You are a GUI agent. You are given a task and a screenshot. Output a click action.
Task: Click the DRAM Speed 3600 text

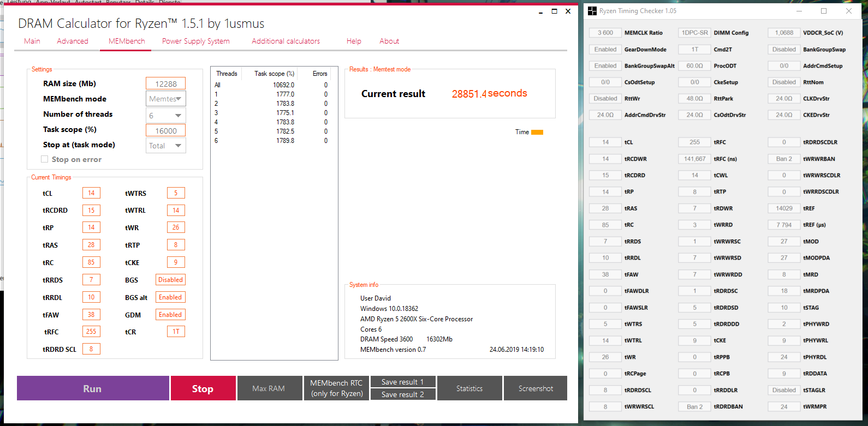tap(387, 339)
